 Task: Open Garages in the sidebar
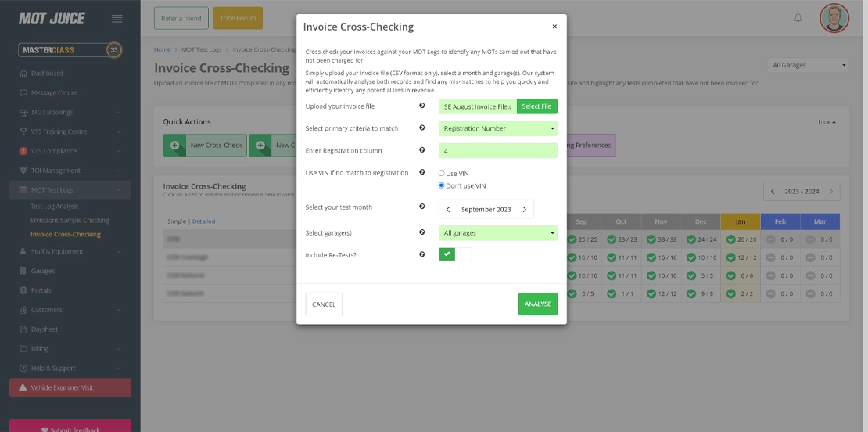(43, 271)
